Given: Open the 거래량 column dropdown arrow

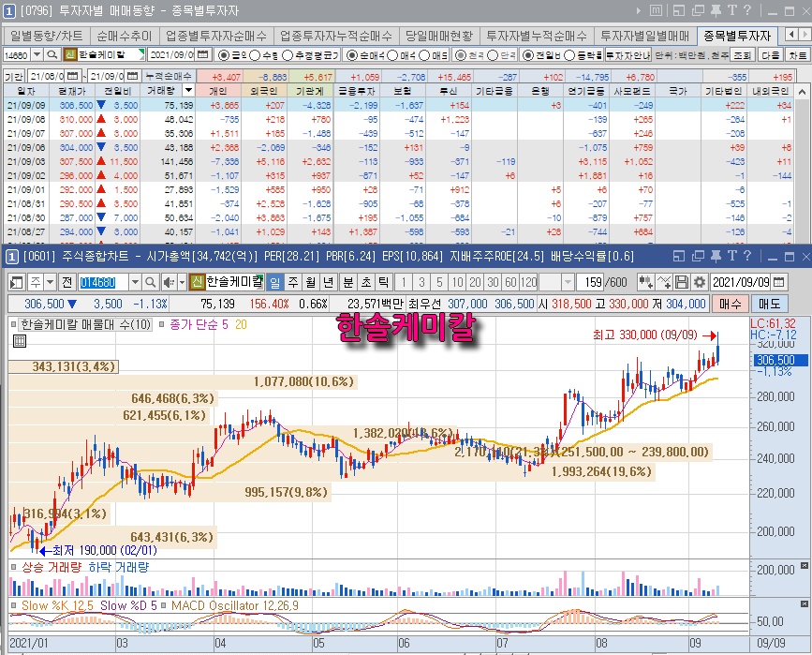Looking at the screenshot, I should click(188, 91).
